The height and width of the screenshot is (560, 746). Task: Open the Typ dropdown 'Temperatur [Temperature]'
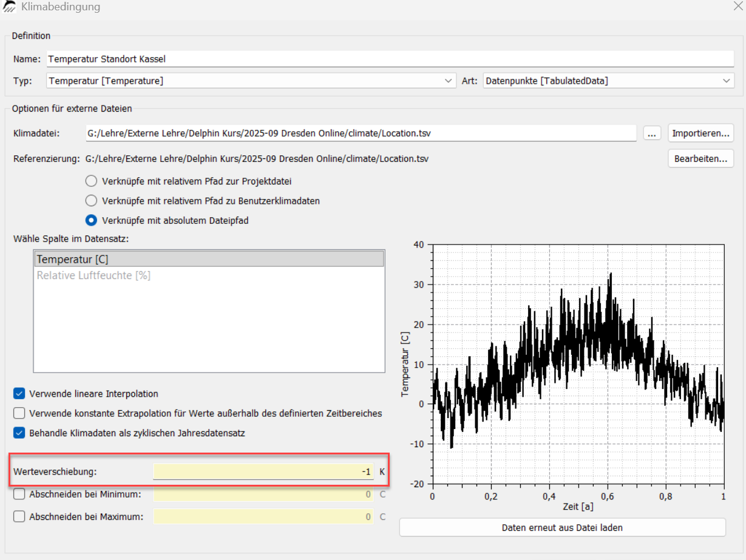coord(251,80)
